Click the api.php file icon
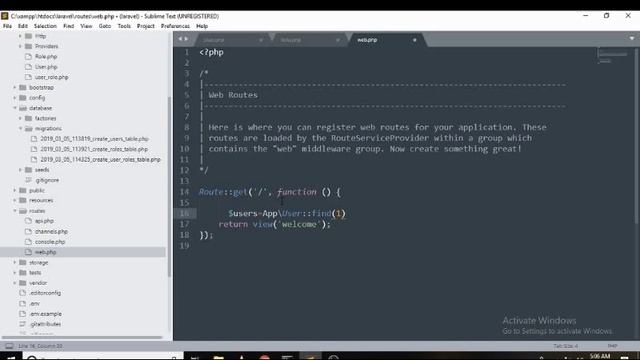This screenshot has height=360, width=640. pos(28,221)
